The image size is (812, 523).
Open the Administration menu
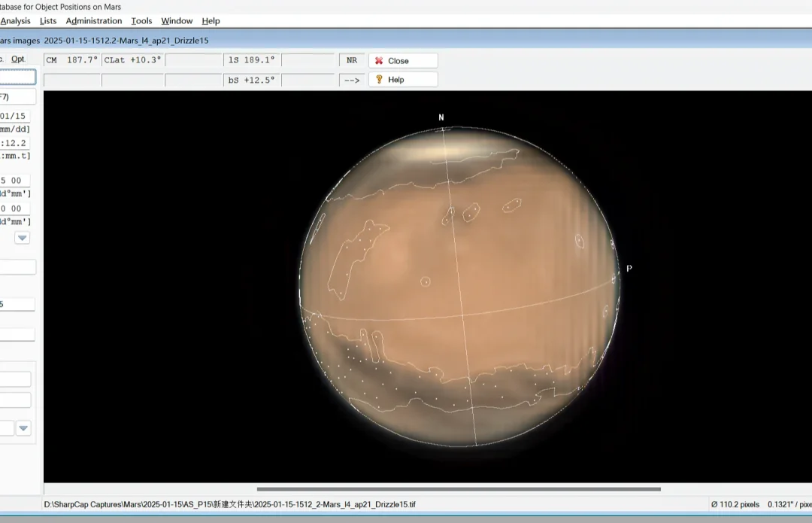94,21
